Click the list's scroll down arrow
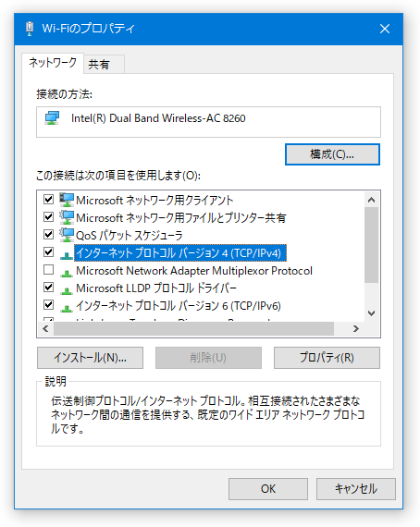This screenshot has width=420, height=527. pyautogui.click(x=371, y=313)
